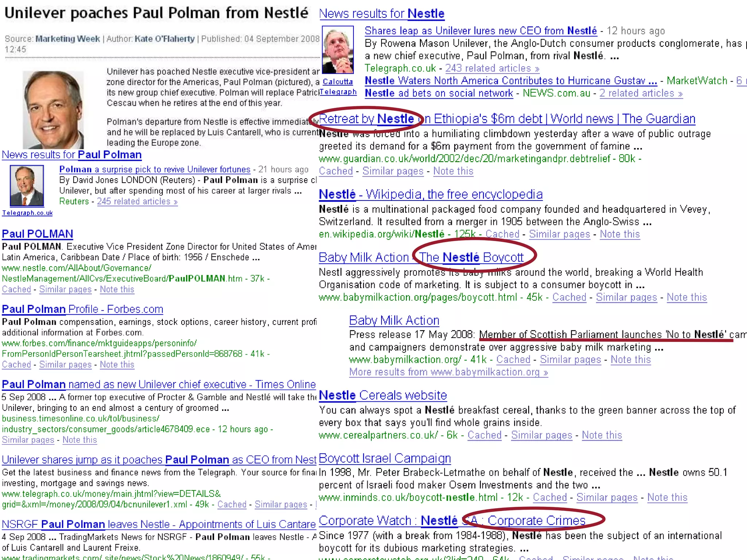The image size is (747, 560).
Task: Click 'More results from www.babymilkaction.org' link
Action: click(x=448, y=372)
